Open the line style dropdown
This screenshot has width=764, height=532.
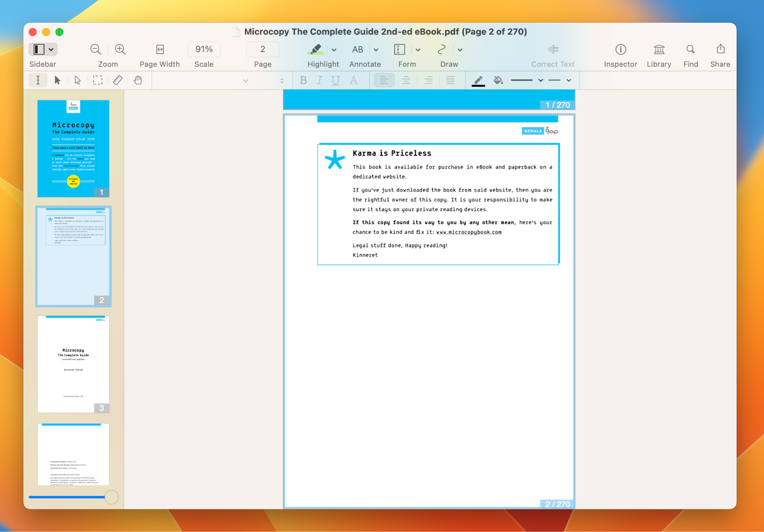560,80
